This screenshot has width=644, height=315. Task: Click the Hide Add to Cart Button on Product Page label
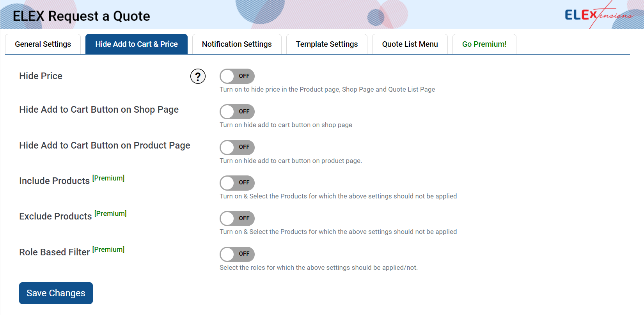tap(105, 145)
